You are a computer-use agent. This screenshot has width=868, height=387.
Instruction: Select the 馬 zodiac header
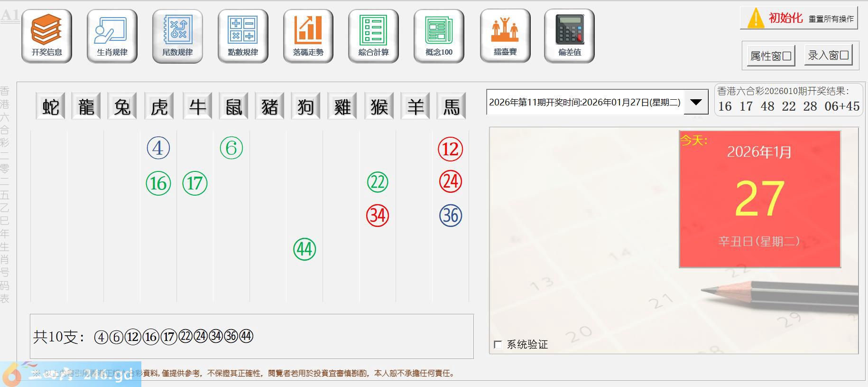coord(451,106)
